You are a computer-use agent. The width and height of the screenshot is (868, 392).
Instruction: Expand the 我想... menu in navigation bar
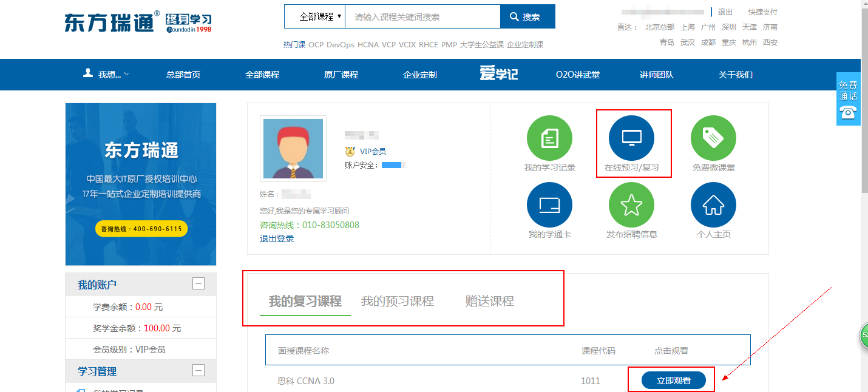coord(106,75)
